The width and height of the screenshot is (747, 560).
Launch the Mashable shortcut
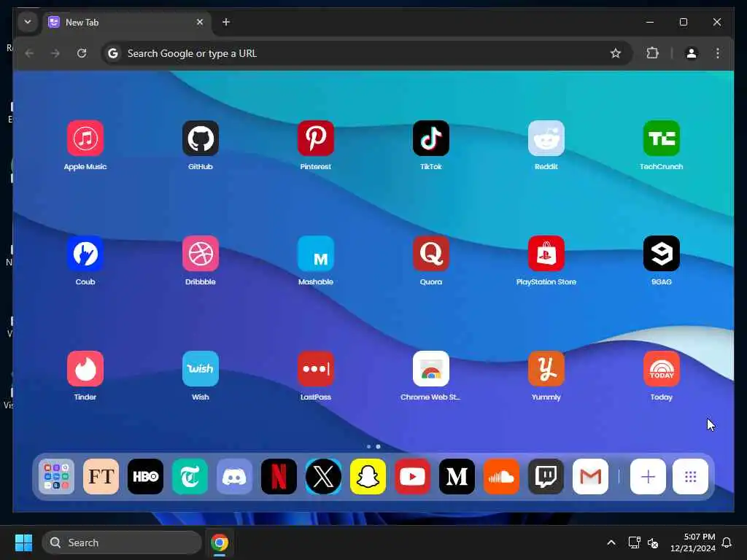[x=316, y=254]
